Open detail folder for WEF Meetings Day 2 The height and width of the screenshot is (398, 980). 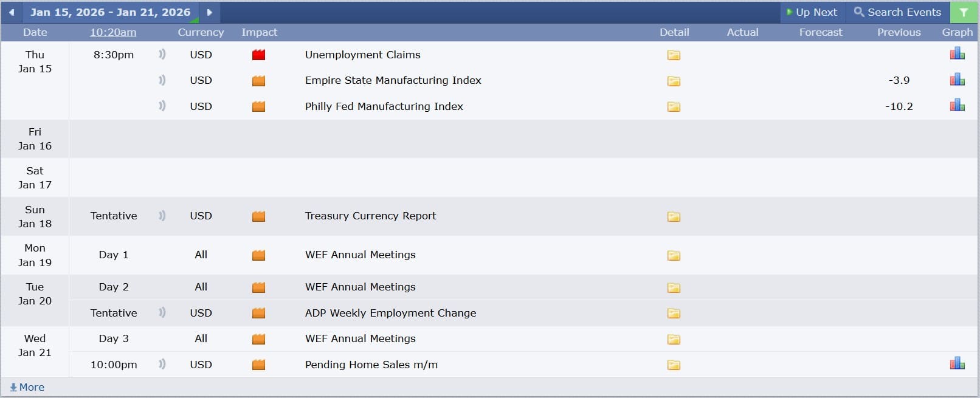pyautogui.click(x=674, y=287)
